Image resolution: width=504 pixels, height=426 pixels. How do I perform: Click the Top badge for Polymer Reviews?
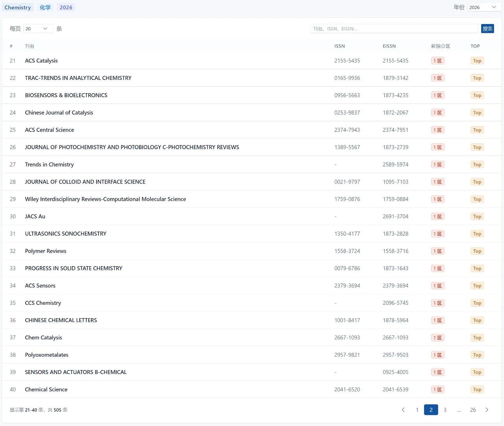tap(477, 251)
